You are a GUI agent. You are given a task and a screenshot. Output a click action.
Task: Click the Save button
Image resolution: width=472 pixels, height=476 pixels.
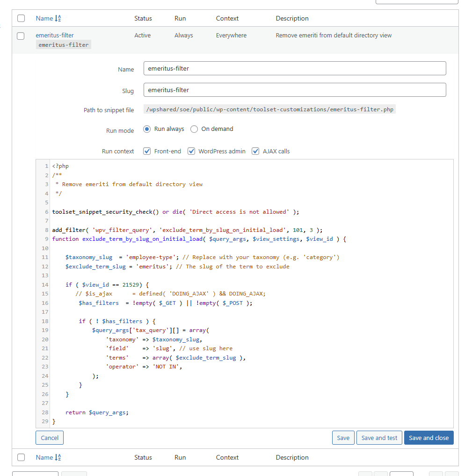pos(343,438)
